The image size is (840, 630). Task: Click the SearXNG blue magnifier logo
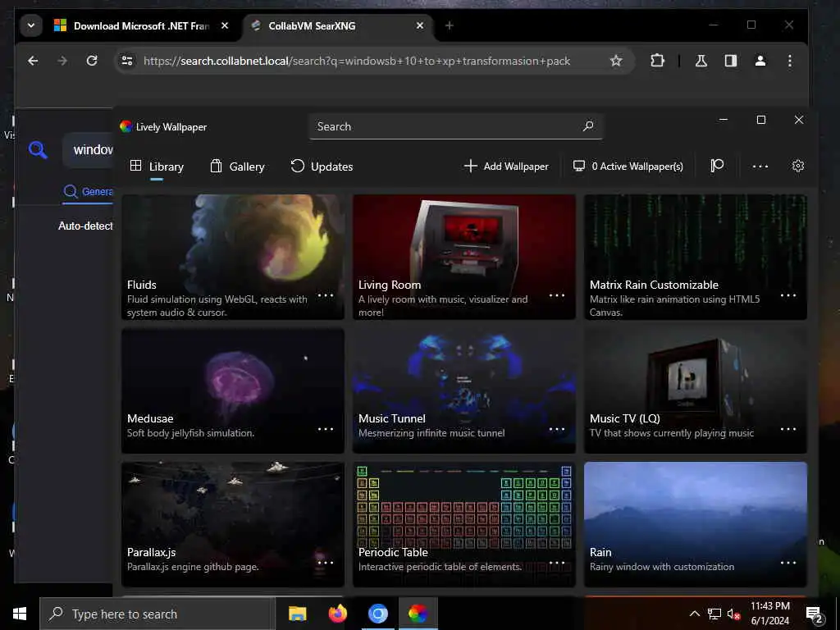pyautogui.click(x=38, y=150)
